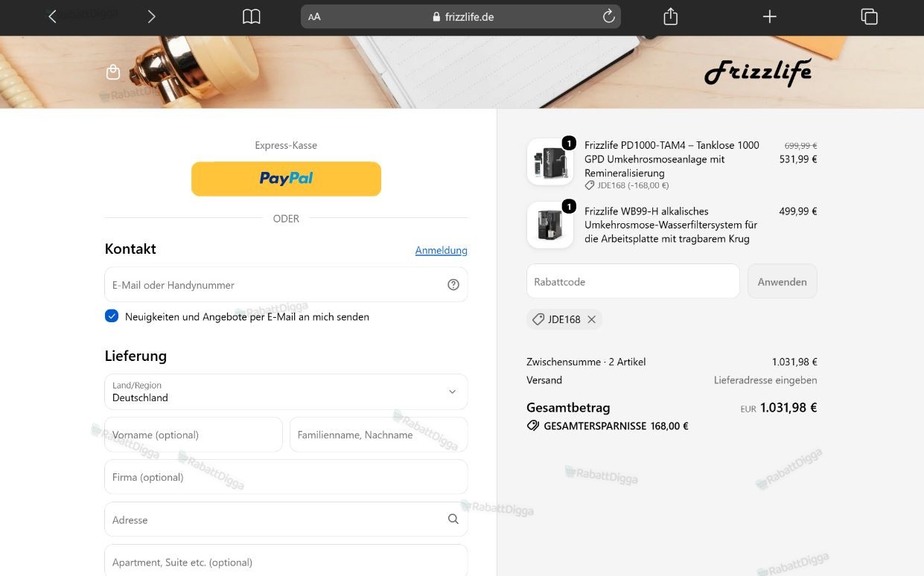924x576 pixels.
Task: Pay with PayPal express checkout
Action: pyautogui.click(x=286, y=179)
